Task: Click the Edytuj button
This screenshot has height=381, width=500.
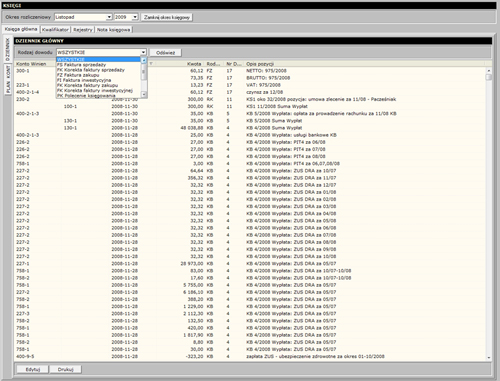Action: click(33, 369)
